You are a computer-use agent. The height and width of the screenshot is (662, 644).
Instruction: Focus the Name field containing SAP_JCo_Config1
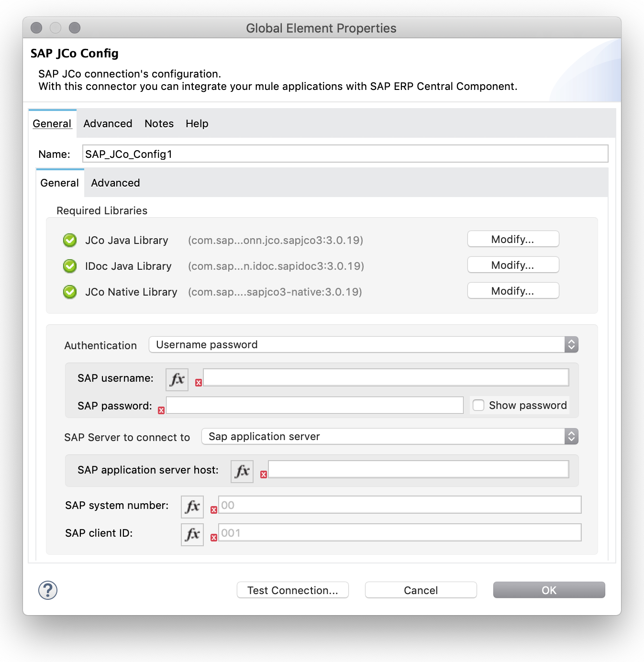[x=345, y=154]
